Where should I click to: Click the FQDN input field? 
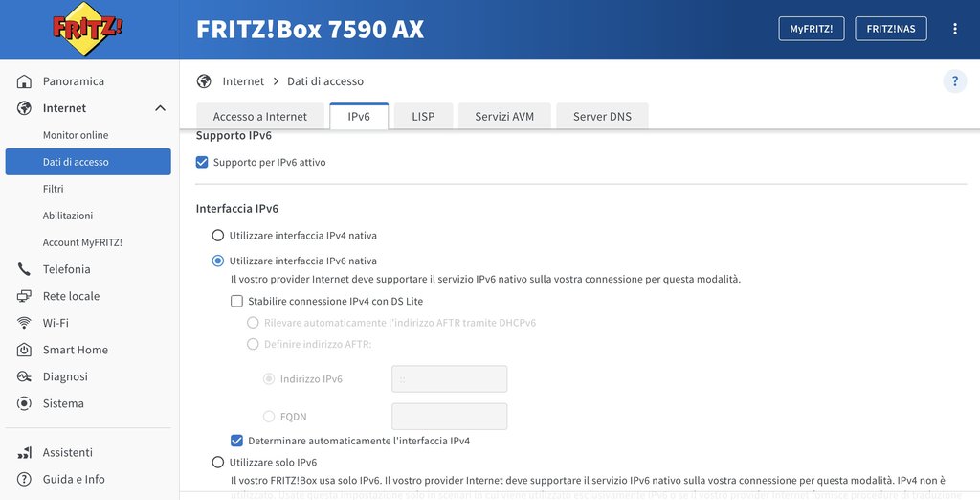(450, 417)
